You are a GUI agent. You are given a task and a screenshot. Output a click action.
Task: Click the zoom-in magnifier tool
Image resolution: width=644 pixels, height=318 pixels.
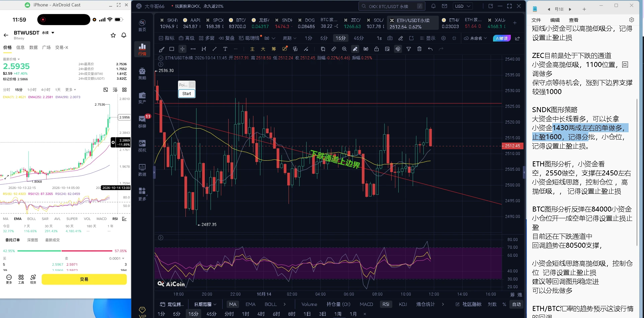(344, 49)
